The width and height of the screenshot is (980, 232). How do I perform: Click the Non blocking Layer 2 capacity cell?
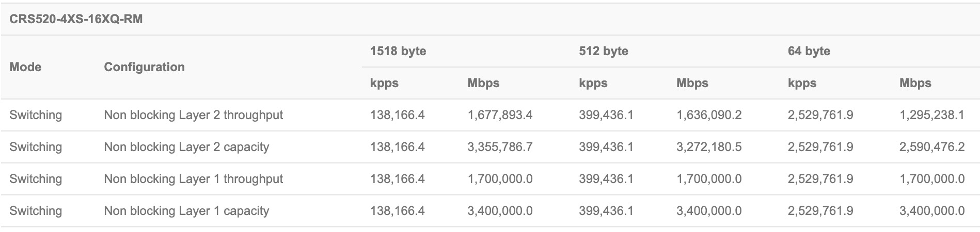[186, 147]
